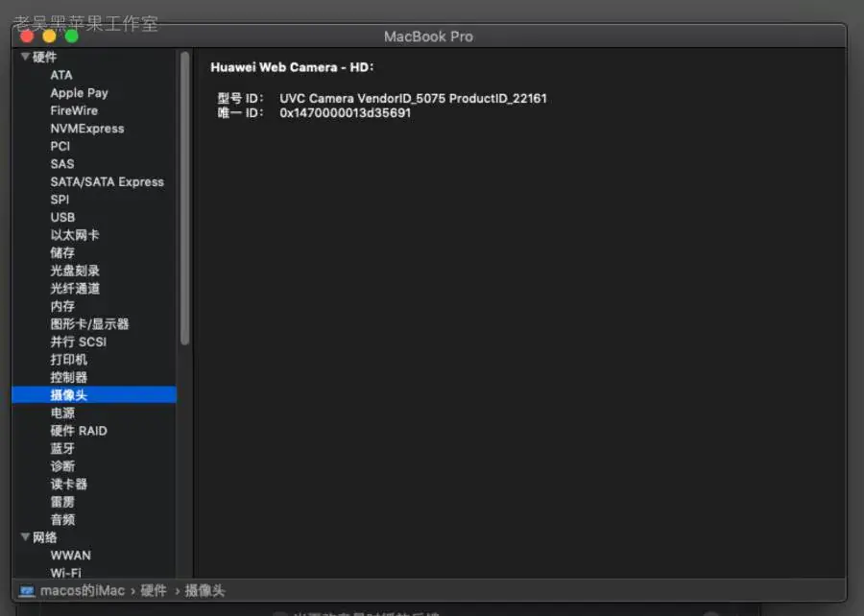The height and width of the screenshot is (616, 864).
Task: Click the iMac computer icon in path bar
Action: (27, 591)
